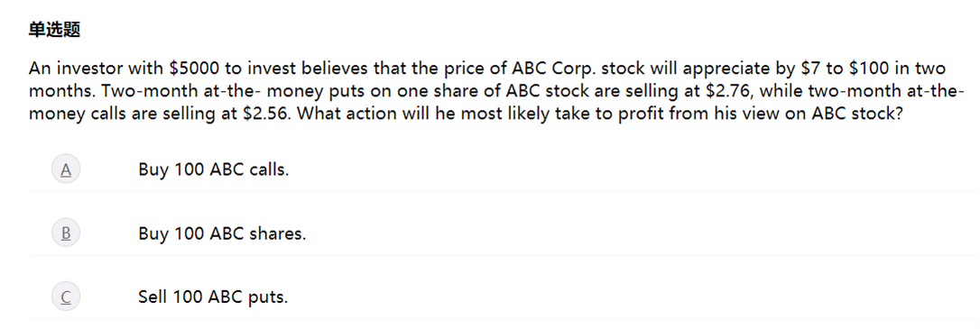Screen dimensions: 980x329
Task: Click the "$2.76" put price
Action: point(726,91)
